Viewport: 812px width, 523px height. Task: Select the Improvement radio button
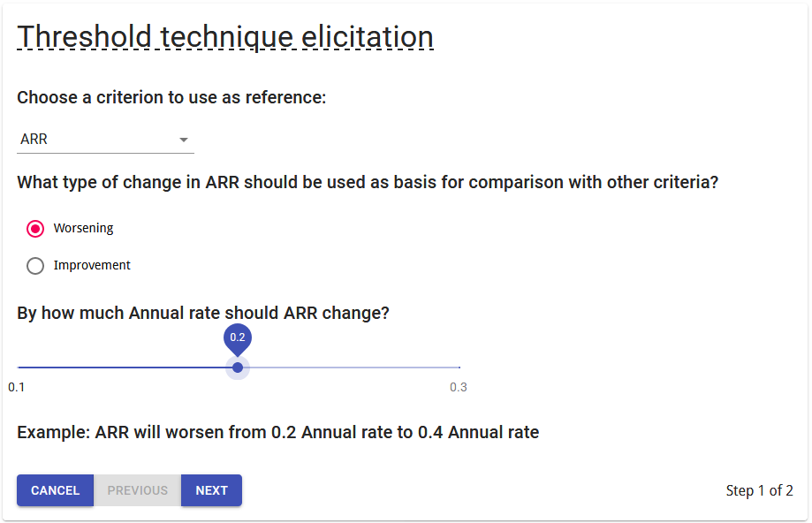35,266
